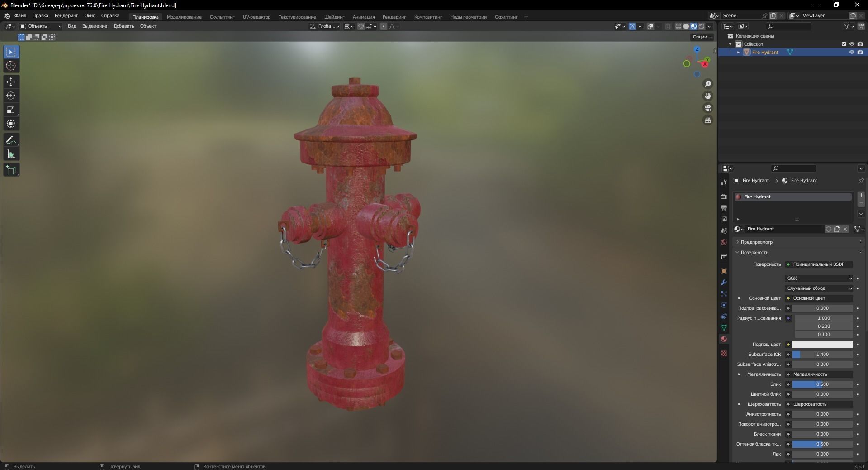Collapse the Surface panel
868x470 pixels.
754,253
